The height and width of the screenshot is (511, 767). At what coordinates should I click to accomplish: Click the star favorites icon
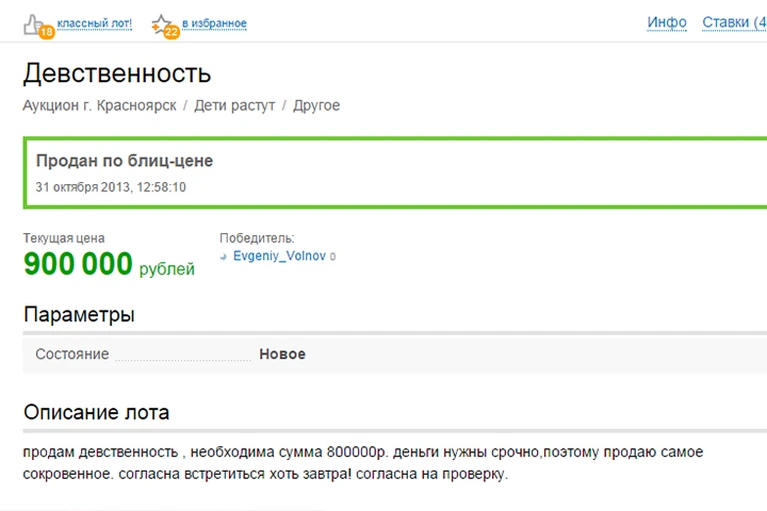161,23
